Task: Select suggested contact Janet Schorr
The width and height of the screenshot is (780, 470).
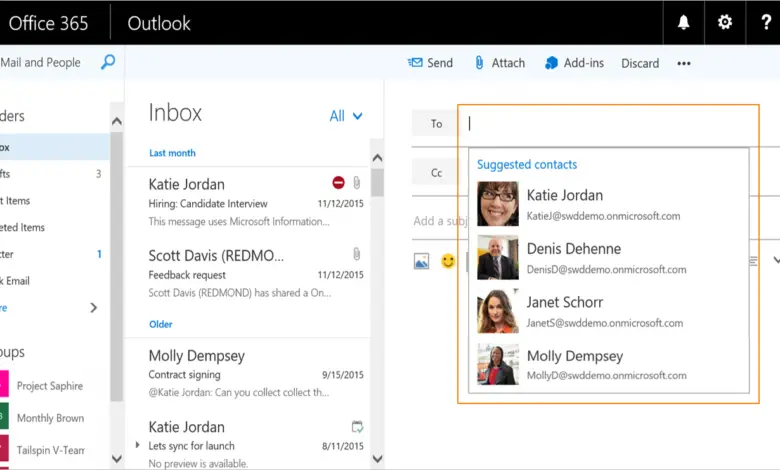Action: pyautogui.click(x=608, y=311)
